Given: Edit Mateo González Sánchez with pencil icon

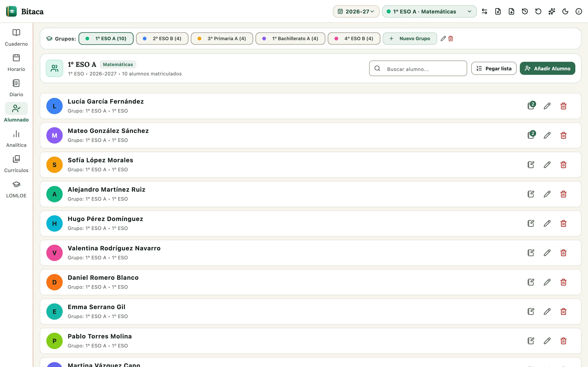Looking at the screenshot, I should (x=547, y=135).
